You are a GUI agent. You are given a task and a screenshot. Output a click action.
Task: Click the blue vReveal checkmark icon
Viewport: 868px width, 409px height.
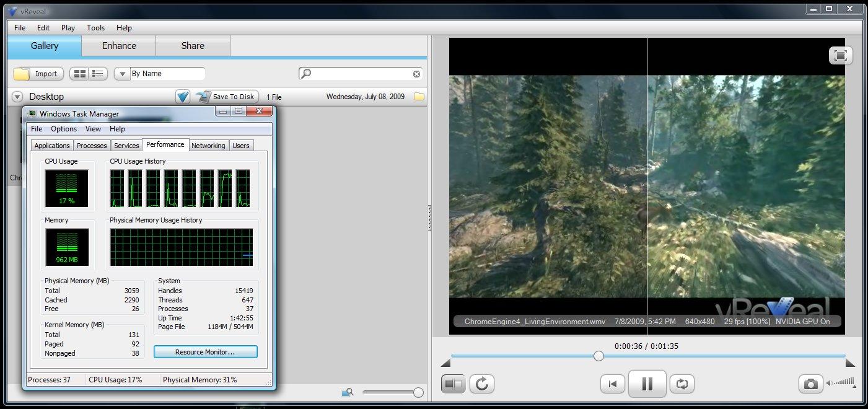coord(182,97)
